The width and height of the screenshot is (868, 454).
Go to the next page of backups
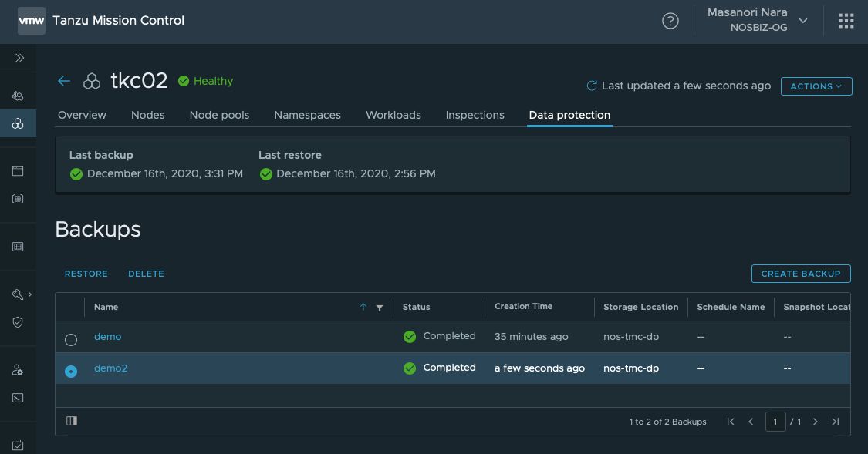point(815,422)
